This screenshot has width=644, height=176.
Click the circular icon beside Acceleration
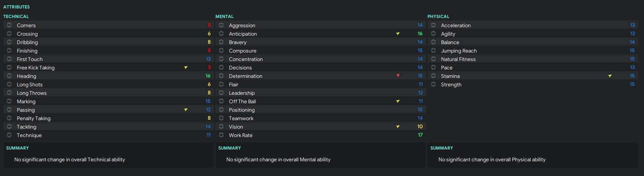point(433,25)
